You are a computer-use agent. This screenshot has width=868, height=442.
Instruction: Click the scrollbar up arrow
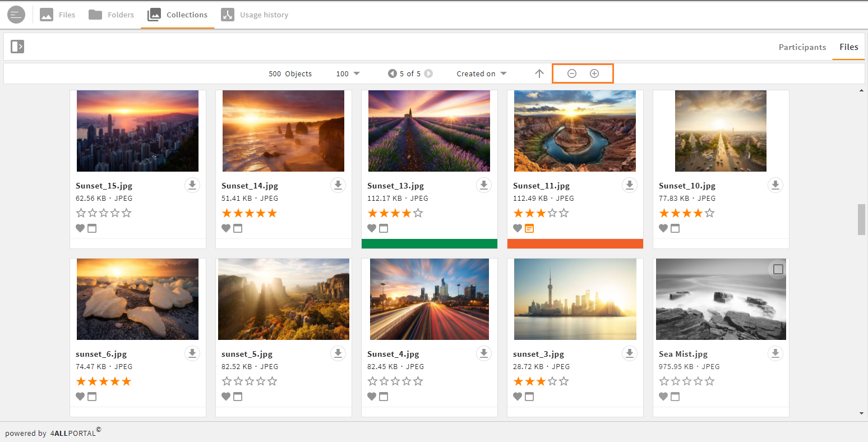(x=861, y=90)
